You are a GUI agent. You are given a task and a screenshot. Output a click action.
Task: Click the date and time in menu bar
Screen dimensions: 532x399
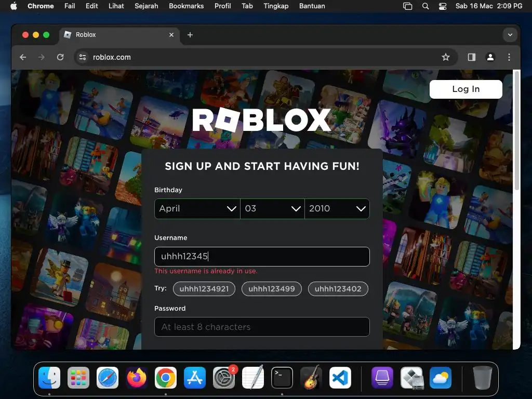tap(488, 6)
